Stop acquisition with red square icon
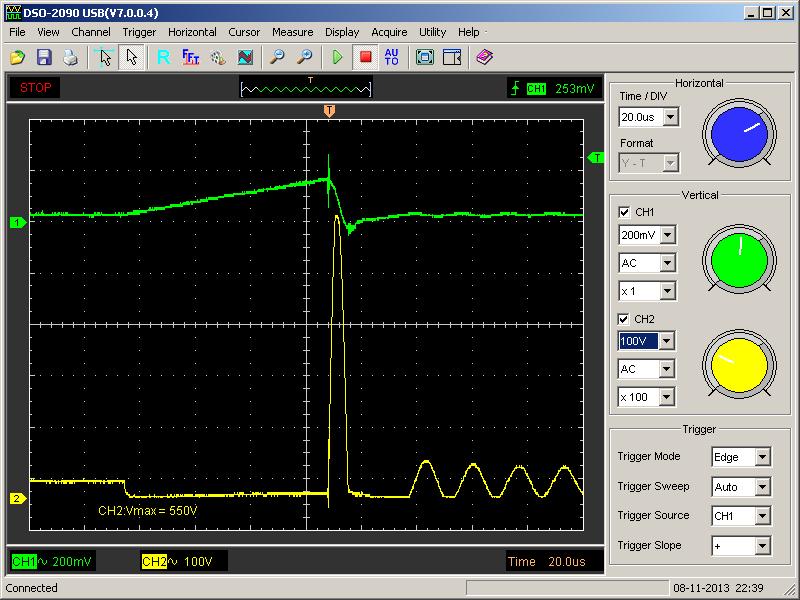800x600 pixels. [x=365, y=57]
